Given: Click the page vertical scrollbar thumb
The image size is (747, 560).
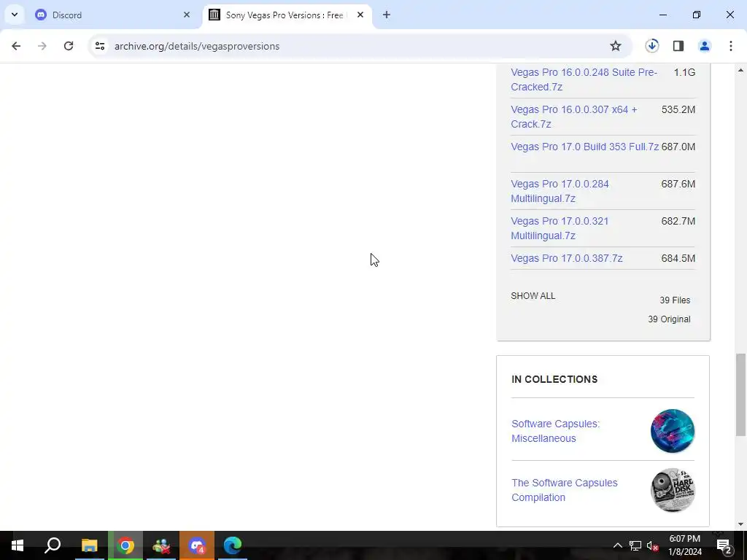Looking at the screenshot, I should [x=740, y=394].
